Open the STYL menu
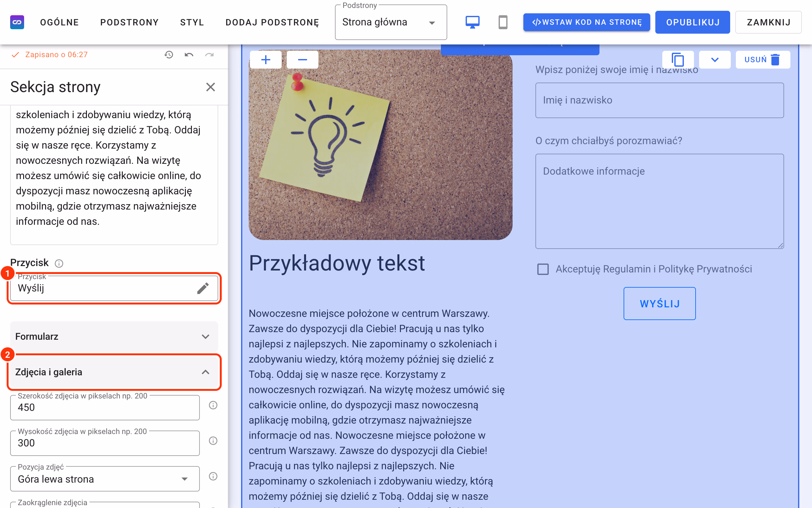The image size is (812, 508). [192, 23]
